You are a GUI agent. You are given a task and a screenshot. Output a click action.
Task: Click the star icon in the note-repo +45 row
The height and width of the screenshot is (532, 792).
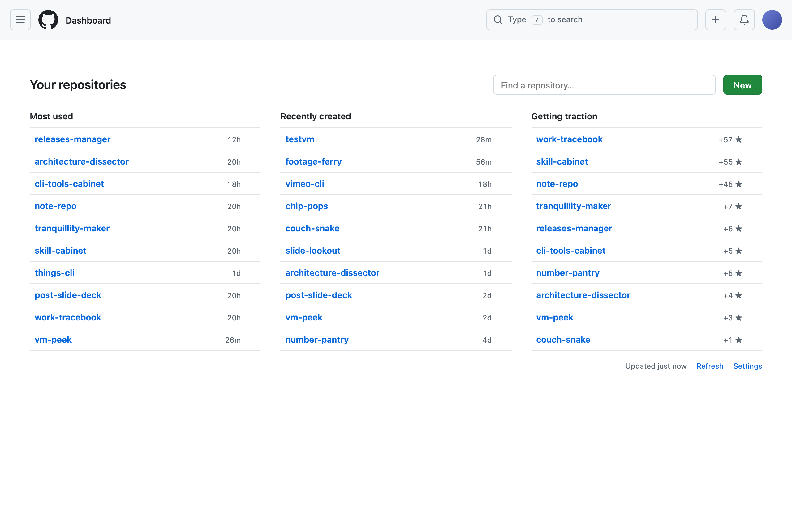[739, 184]
